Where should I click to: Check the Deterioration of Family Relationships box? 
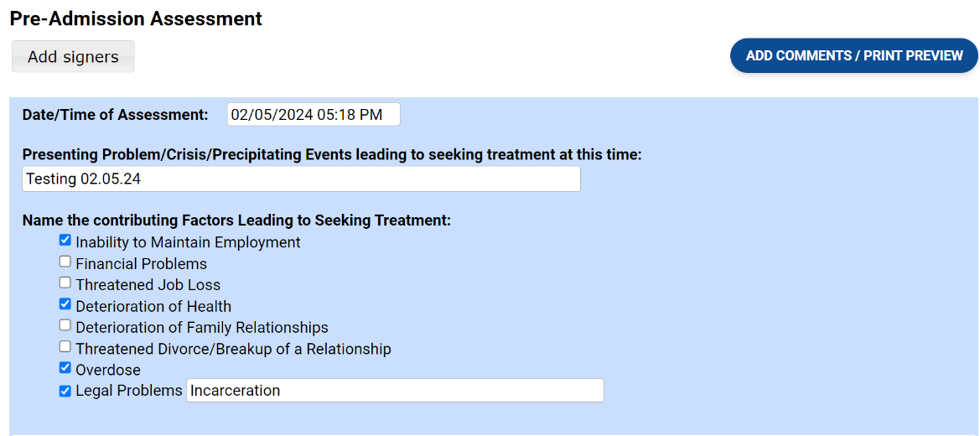tap(65, 325)
